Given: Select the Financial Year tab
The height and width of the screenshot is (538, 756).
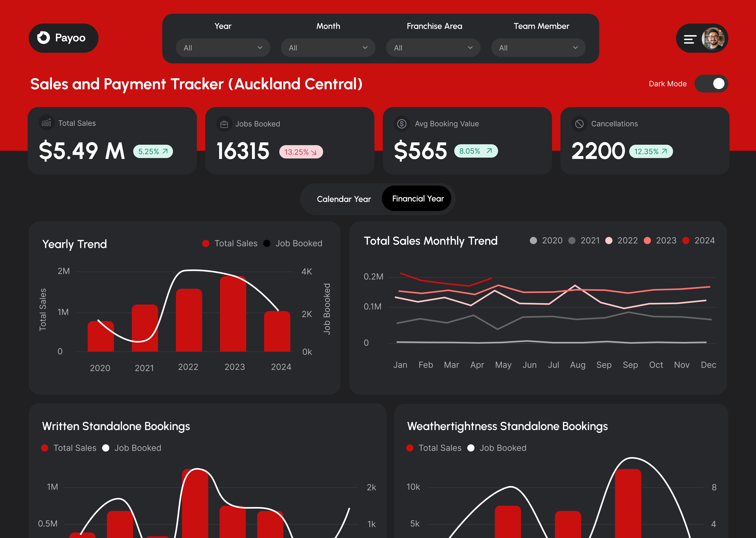Looking at the screenshot, I should point(418,198).
